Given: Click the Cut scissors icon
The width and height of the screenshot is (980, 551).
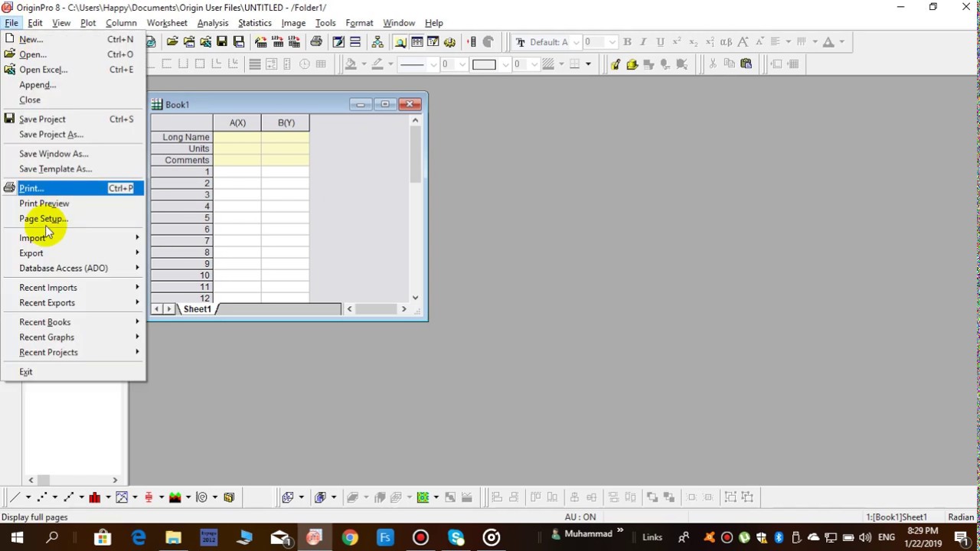Looking at the screenshot, I should [713, 64].
